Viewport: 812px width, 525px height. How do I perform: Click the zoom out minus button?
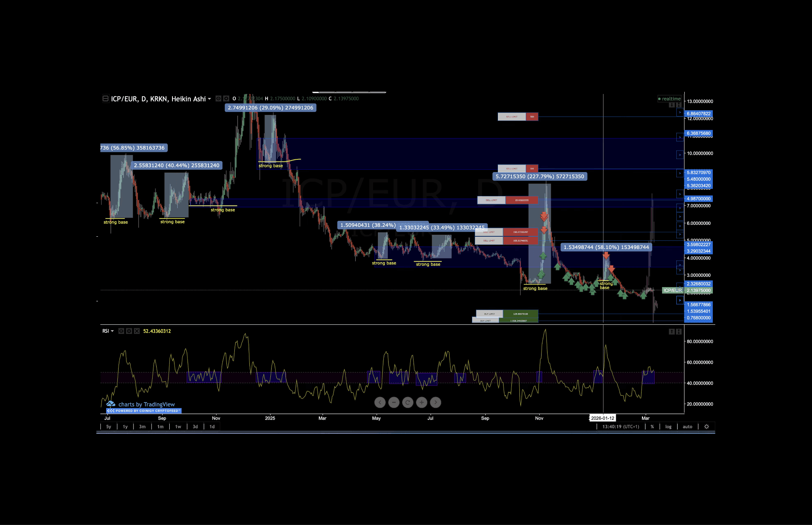coord(394,402)
